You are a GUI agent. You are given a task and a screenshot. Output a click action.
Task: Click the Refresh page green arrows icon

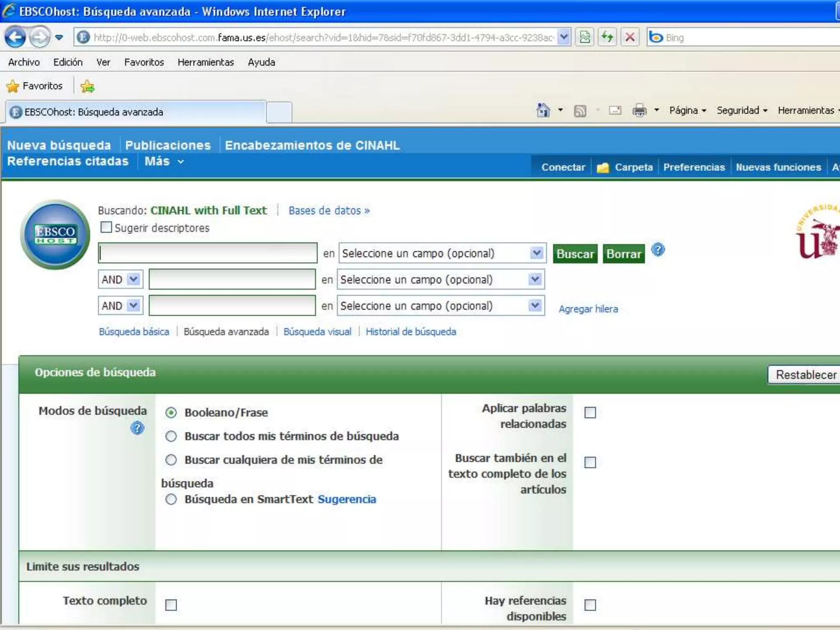pos(607,37)
